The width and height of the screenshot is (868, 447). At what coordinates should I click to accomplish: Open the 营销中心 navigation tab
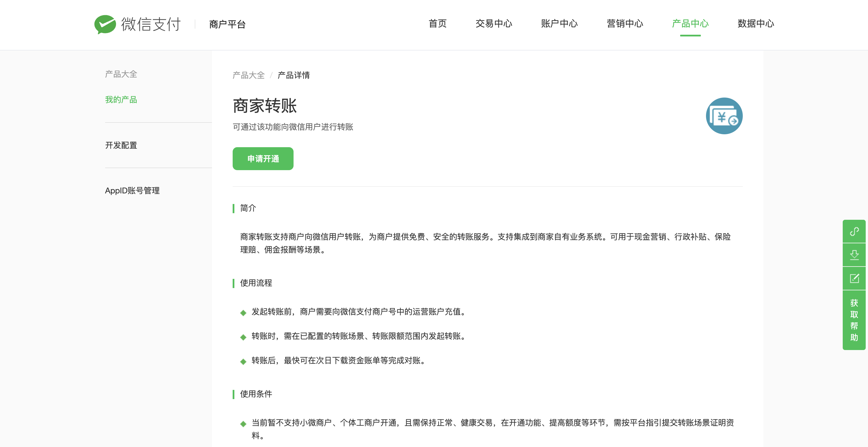click(625, 24)
